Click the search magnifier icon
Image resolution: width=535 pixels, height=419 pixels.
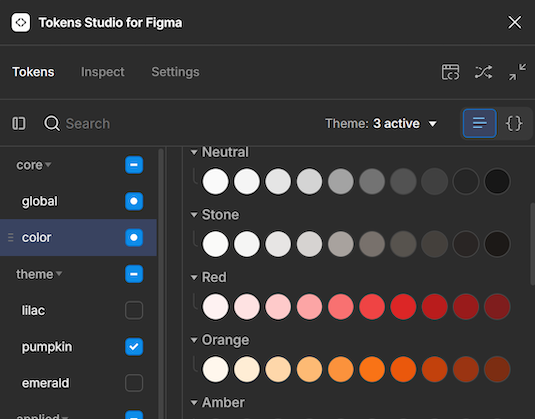tap(52, 123)
